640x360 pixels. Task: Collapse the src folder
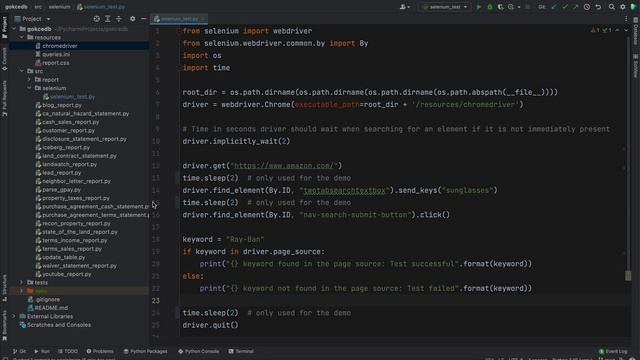(22, 71)
